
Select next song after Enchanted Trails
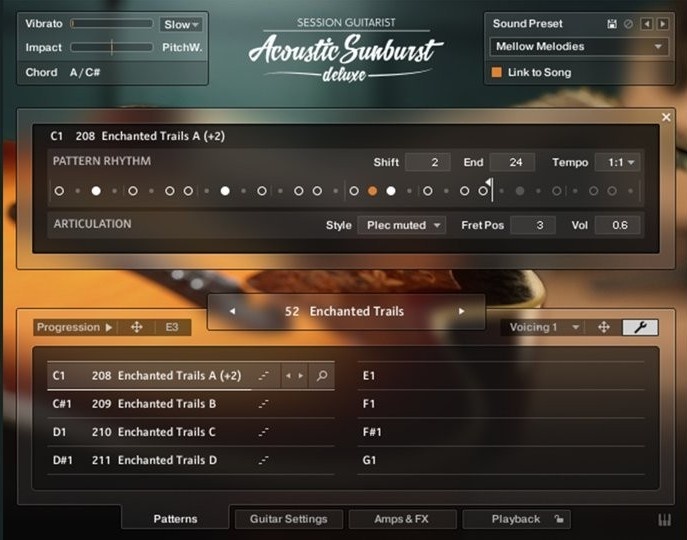click(461, 311)
